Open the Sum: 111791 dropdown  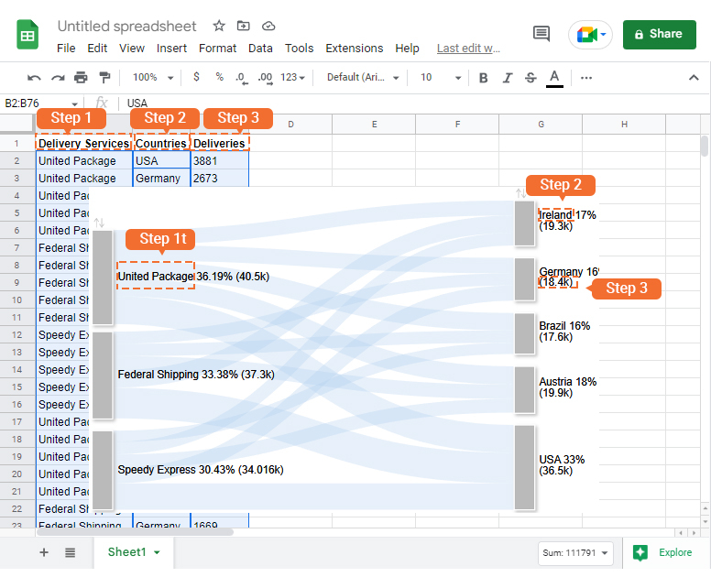(575, 553)
